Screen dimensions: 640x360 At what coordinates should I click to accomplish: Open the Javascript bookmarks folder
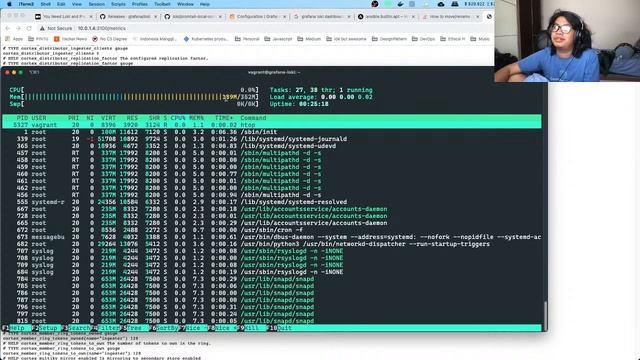point(278,39)
